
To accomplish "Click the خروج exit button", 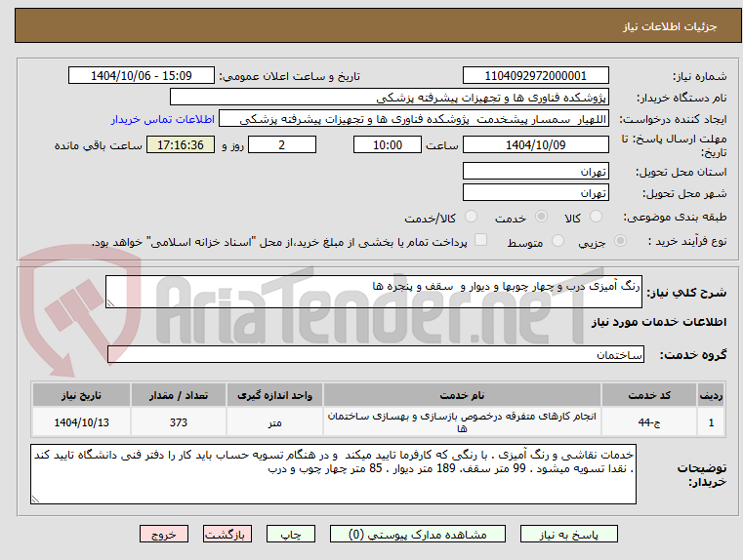I will [164, 534].
